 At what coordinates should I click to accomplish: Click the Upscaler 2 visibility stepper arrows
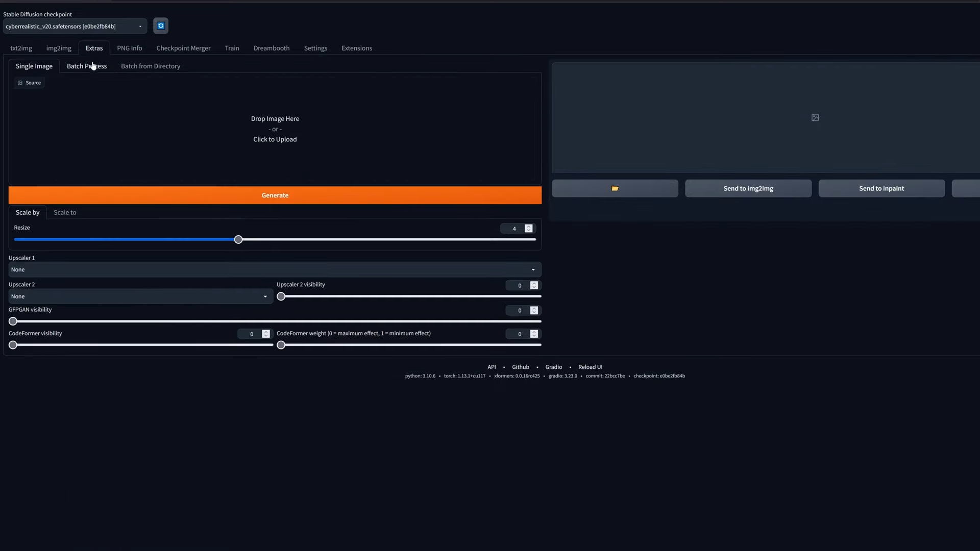(x=534, y=286)
